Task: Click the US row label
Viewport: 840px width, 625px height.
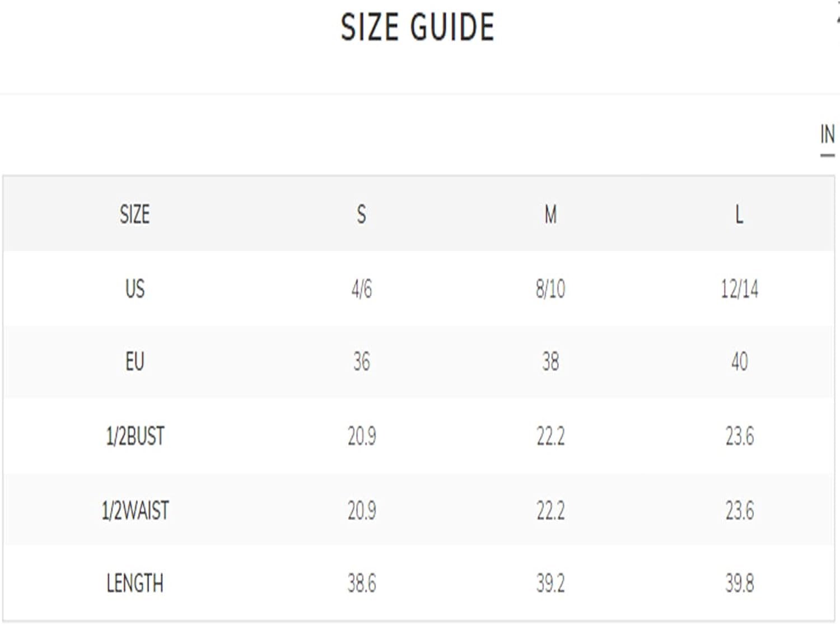Action: 135,289
